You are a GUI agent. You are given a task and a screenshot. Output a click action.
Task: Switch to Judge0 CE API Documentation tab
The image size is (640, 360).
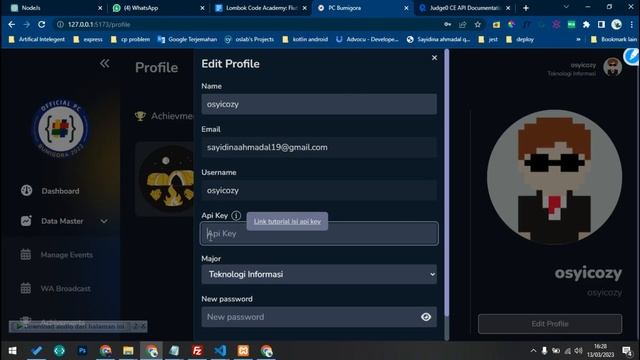(465, 8)
